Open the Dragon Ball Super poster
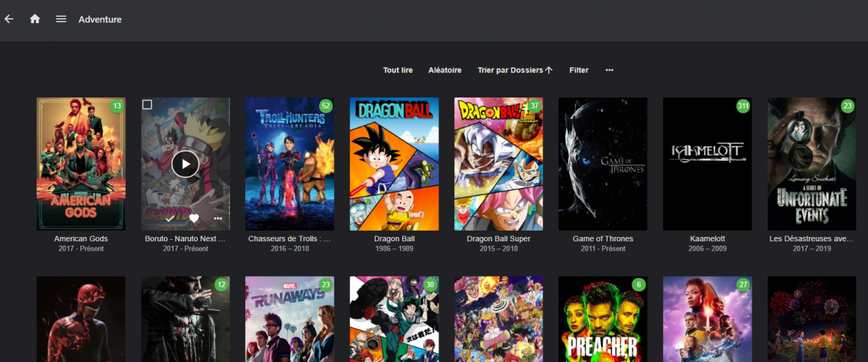 498,164
